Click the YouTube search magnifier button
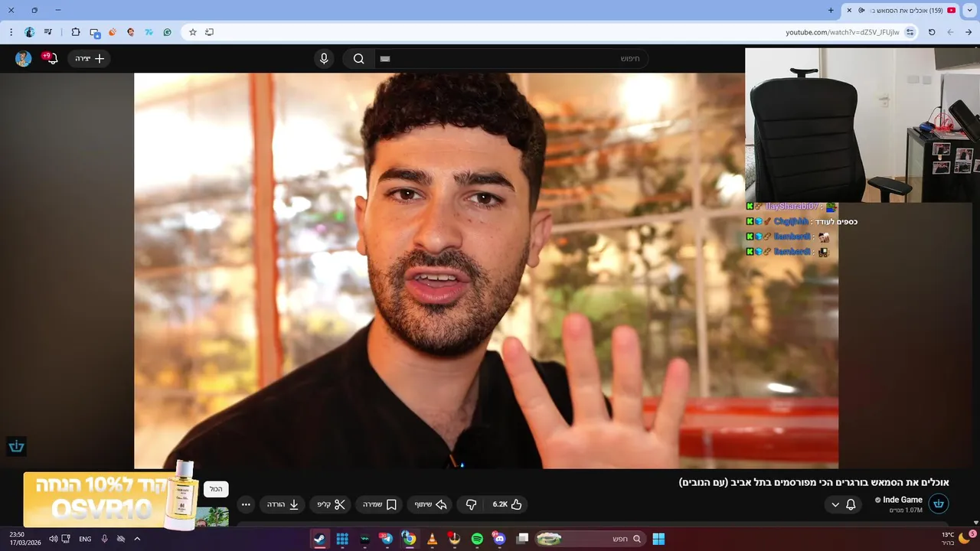Screen dimensions: 980x551 pyautogui.click(x=358, y=59)
